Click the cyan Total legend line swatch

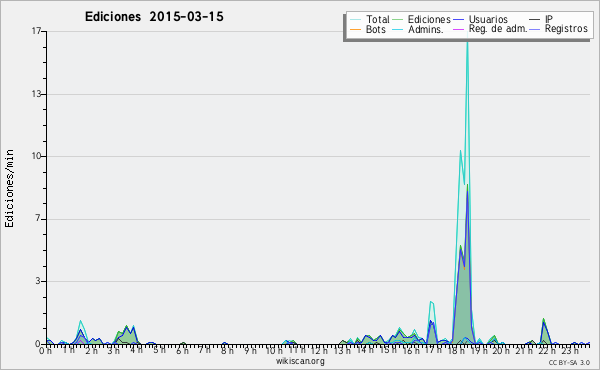pyautogui.click(x=355, y=20)
